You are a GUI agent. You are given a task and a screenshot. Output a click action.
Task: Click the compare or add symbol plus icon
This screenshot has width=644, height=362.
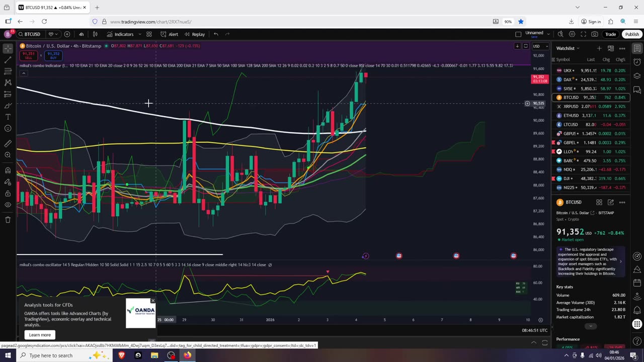click(x=67, y=34)
